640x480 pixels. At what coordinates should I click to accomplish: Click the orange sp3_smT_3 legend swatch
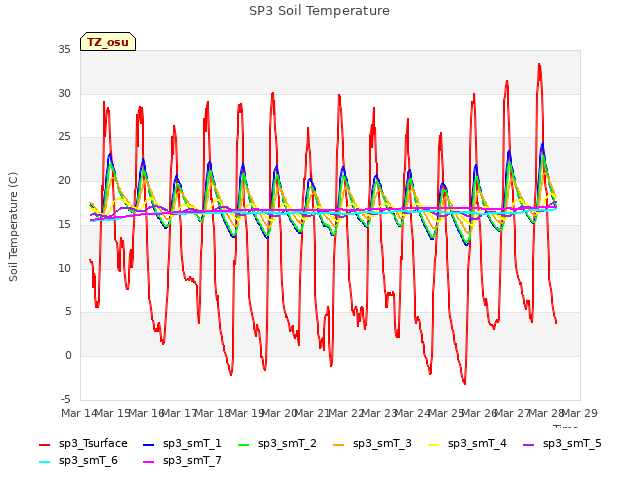coord(338,444)
